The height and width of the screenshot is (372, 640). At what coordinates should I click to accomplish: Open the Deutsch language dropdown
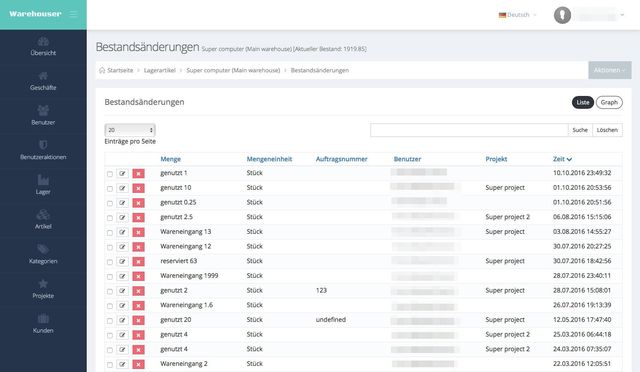pyautogui.click(x=518, y=15)
